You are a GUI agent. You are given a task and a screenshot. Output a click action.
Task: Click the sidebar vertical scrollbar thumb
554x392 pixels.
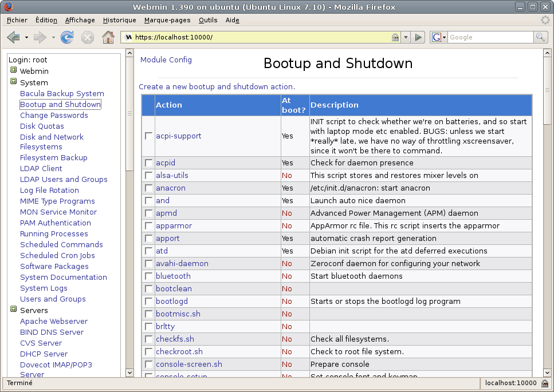pyautogui.click(x=129, y=114)
